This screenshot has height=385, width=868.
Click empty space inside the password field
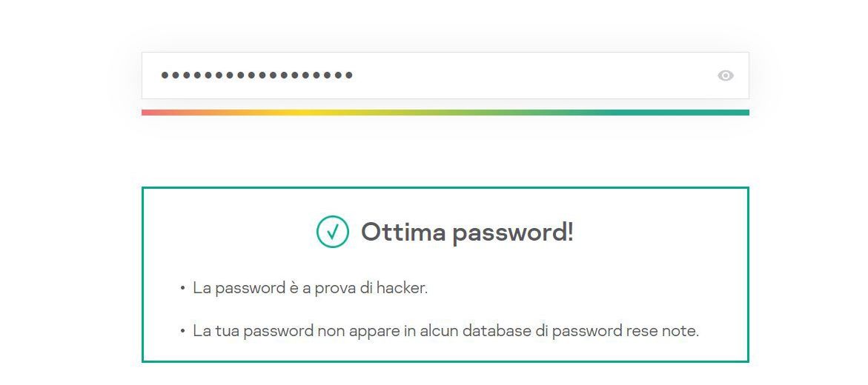click(x=534, y=76)
